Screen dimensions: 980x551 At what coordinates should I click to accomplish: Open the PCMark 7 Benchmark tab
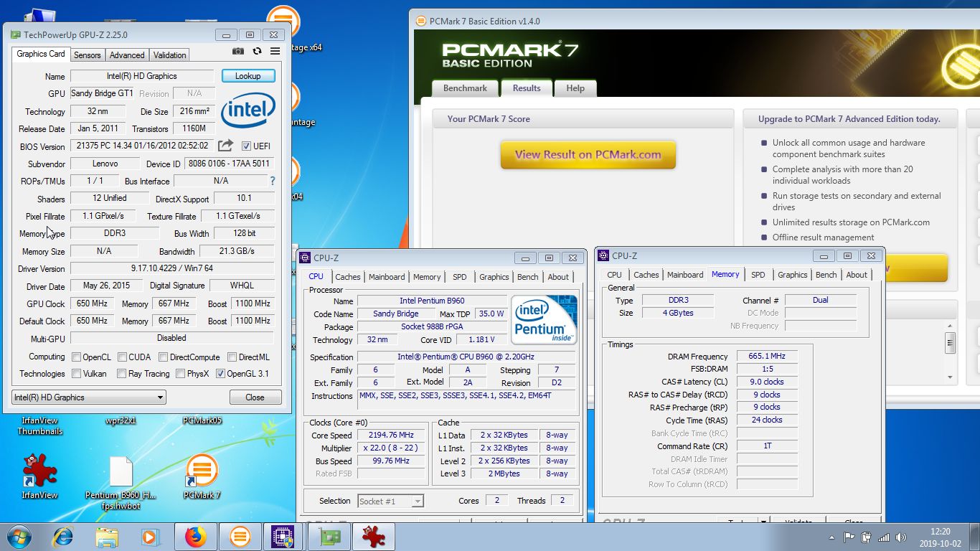[465, 88]
